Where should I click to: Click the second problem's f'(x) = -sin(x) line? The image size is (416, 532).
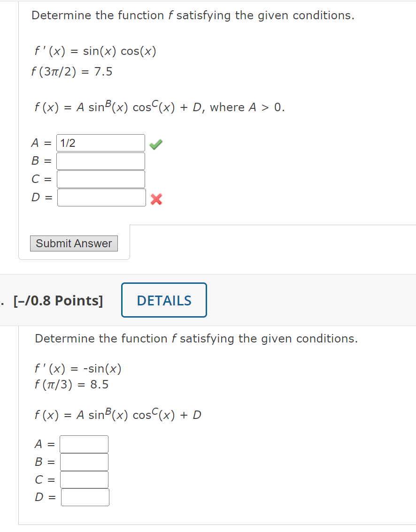(x=77, y=368)
